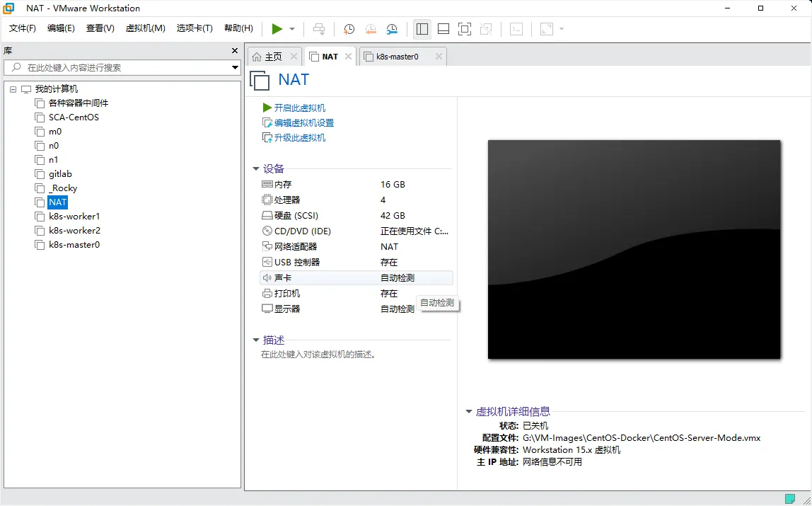Open the 查看(V) menu
Viewport: 812px width, 506px height.
click(100, 28)
